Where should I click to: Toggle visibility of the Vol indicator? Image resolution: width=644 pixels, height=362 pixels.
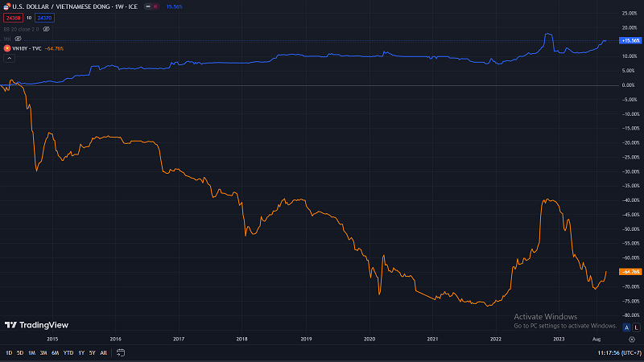pyautogui.click(x=17, y=38)
